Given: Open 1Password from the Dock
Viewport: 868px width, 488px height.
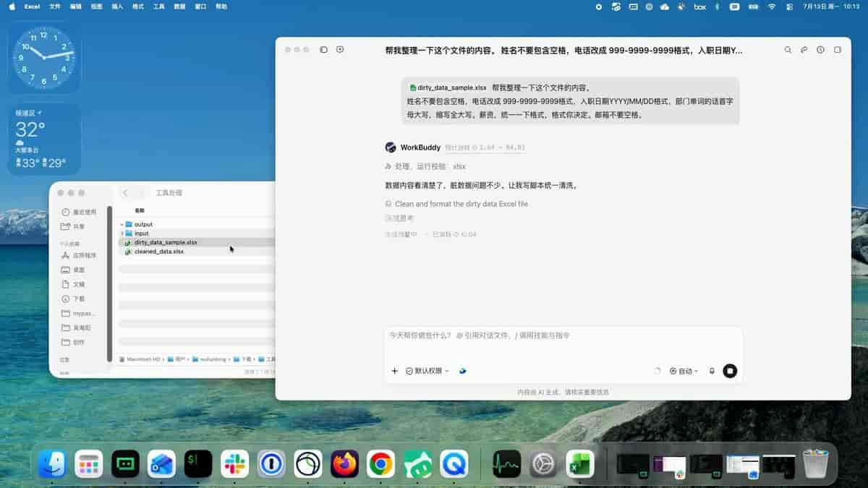Looking at the screenshot, I should tap(271, 463).
